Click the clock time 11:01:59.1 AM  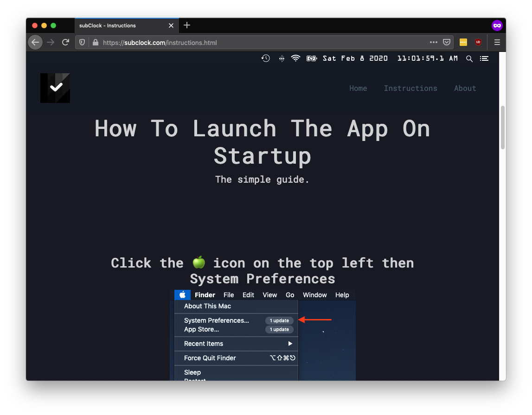428,58
